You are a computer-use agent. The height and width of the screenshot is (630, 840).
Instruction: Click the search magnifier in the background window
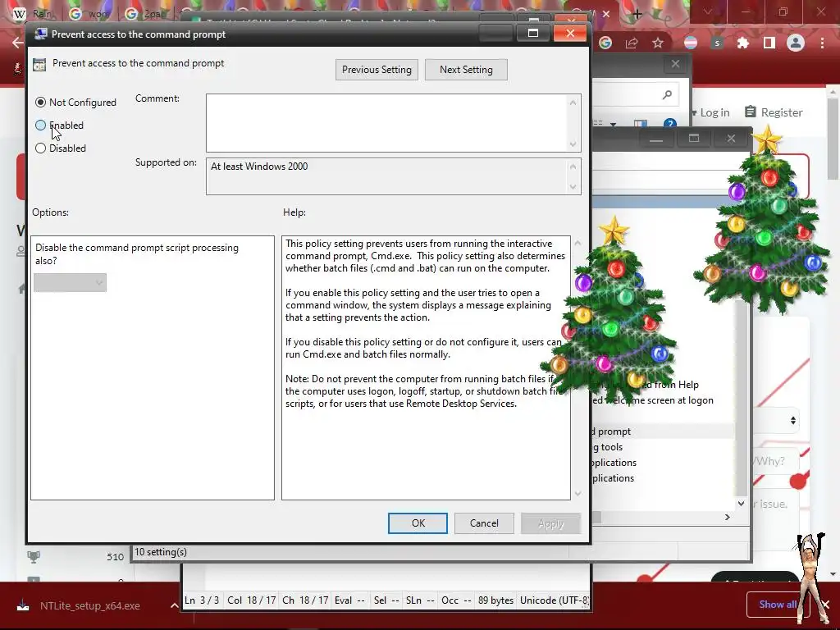coord(667,95)
